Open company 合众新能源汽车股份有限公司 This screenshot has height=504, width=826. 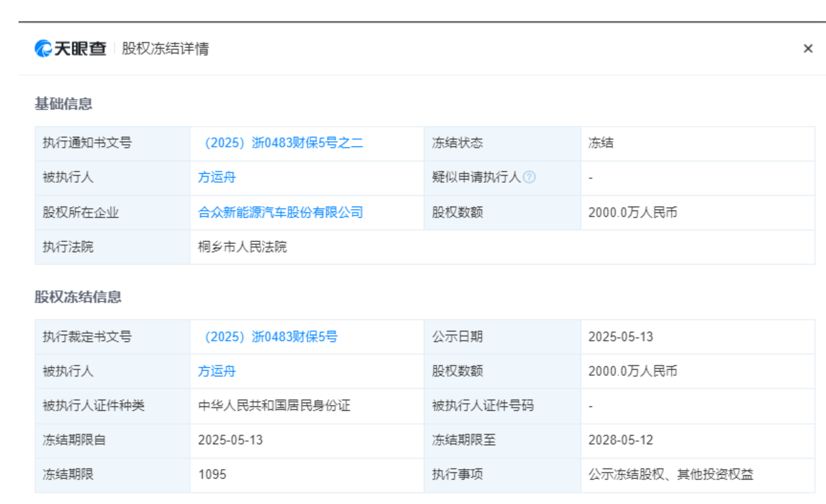point(280,212)
